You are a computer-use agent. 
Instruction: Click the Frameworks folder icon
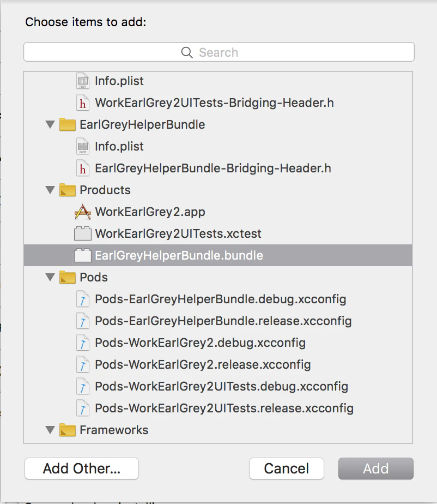[68, 430]
